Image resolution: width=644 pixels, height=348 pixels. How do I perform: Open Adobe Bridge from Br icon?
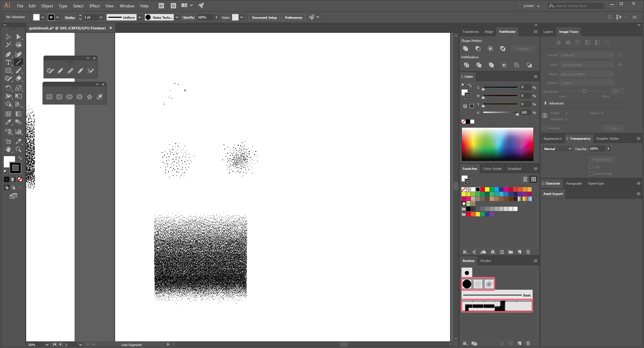[161, 6]
